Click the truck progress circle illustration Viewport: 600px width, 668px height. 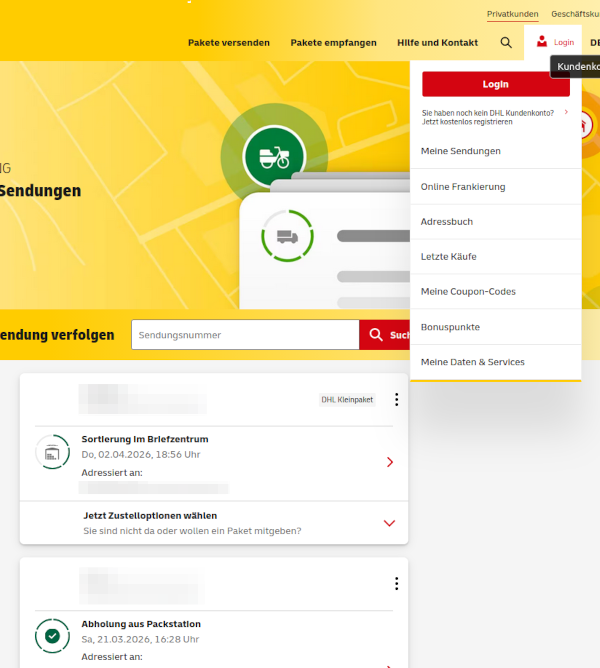287,236
